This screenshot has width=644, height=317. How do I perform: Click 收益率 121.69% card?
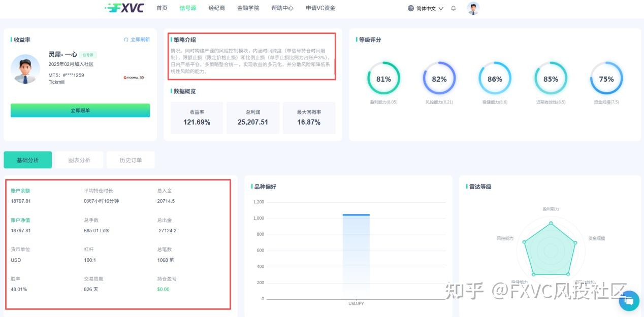[x=197, y=118]
